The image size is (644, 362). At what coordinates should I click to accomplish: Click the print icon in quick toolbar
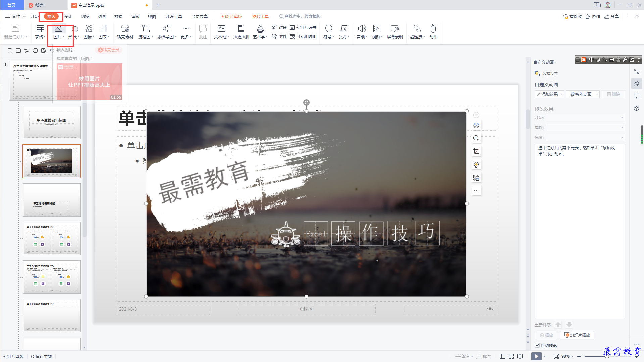35,50
